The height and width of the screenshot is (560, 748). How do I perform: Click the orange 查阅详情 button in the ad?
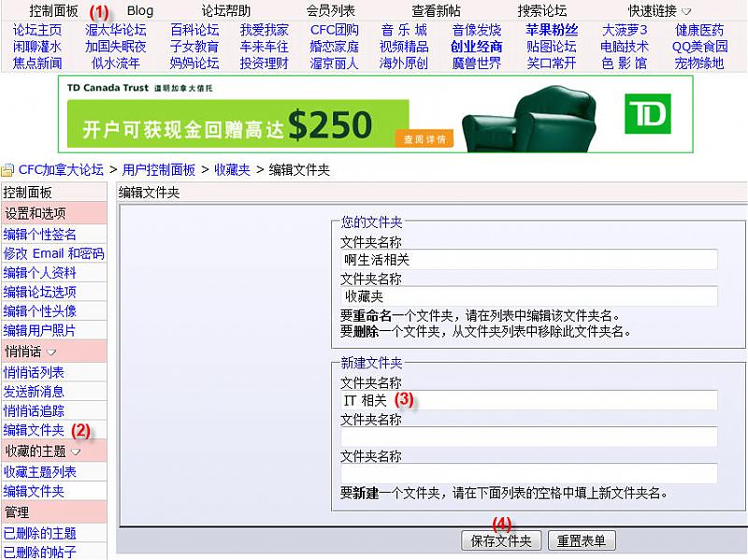pyautogui.click(x=424, y=139)
